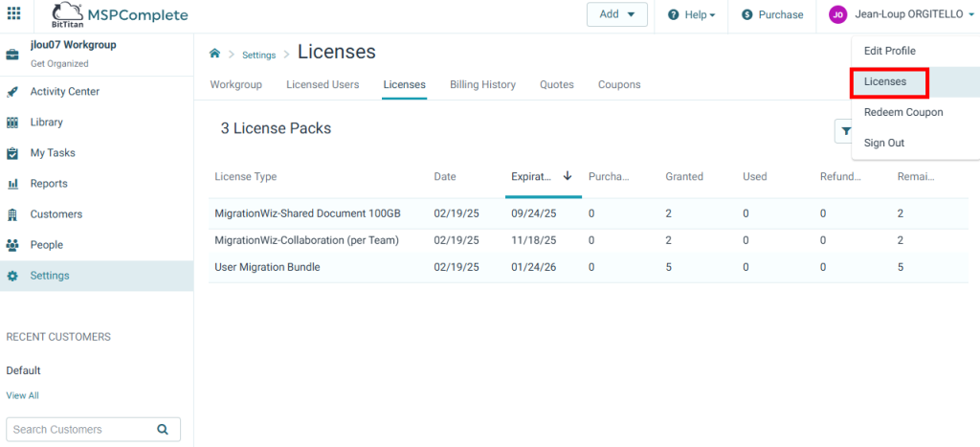Click the filter funnel icon

pyautogui.click(x=846, y=131)
